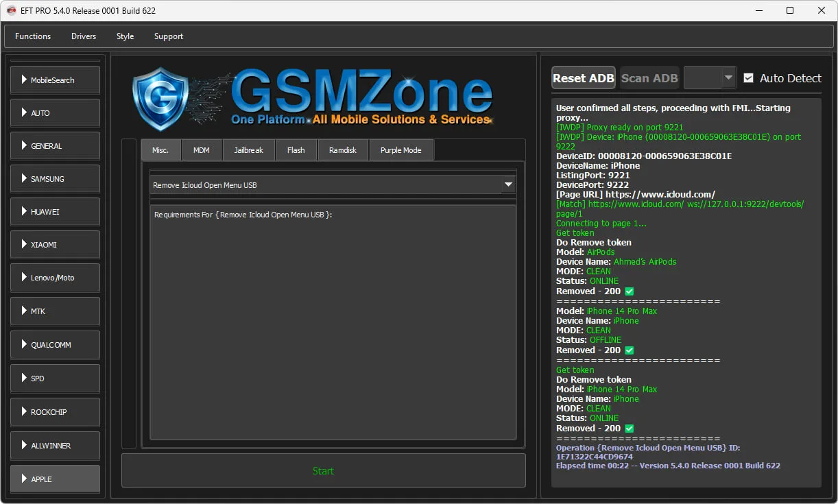The width and height of the screenshot is (838, 504).
Task: Click inside the Requirements text area
Action: tap(333, 322)
